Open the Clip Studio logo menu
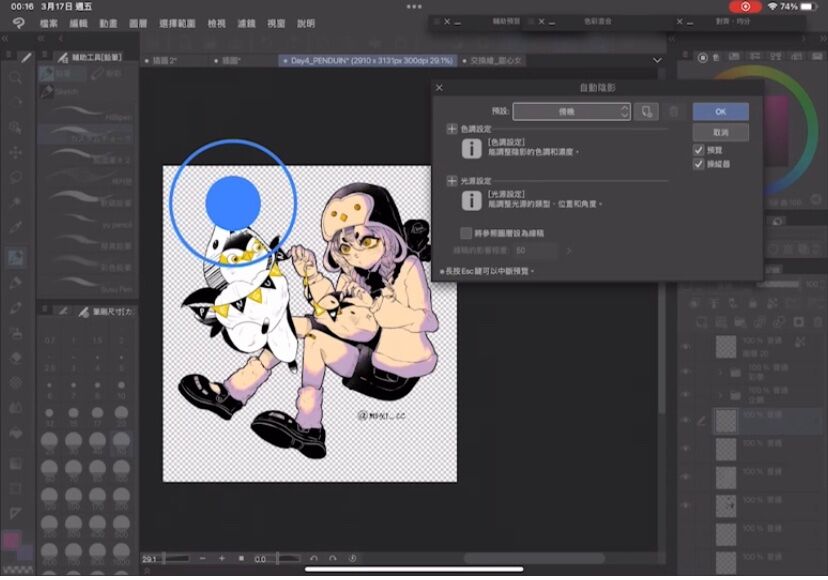The width and height of the screenshot is (828, 580). (x=18, y=23)
